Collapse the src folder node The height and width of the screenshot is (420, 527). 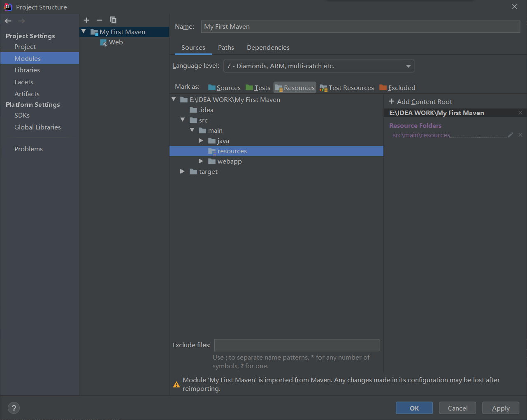tap(183, 120)
